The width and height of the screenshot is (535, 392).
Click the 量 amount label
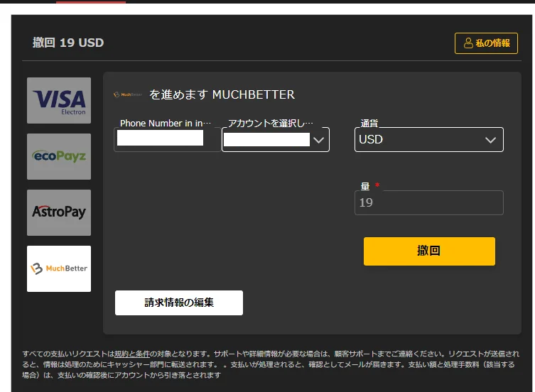tap(365, 186)
